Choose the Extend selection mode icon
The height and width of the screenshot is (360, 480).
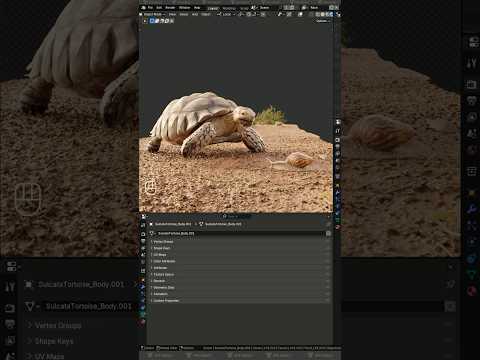(157, 21)
